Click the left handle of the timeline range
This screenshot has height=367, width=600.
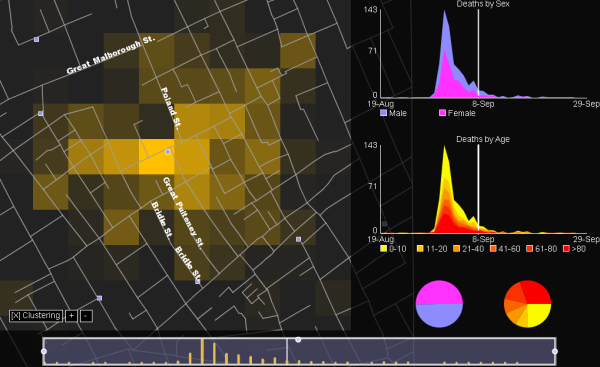coord(44,351)
